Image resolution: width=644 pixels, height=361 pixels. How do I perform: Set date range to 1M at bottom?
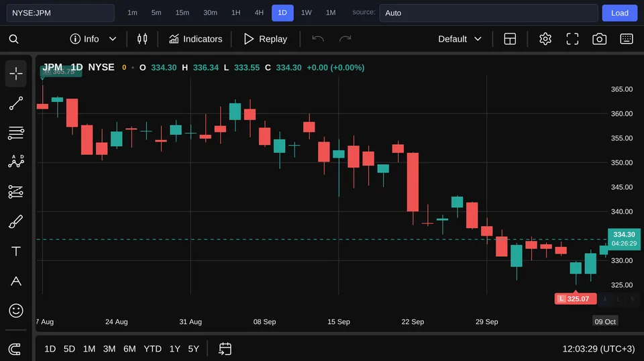[89, 349]
